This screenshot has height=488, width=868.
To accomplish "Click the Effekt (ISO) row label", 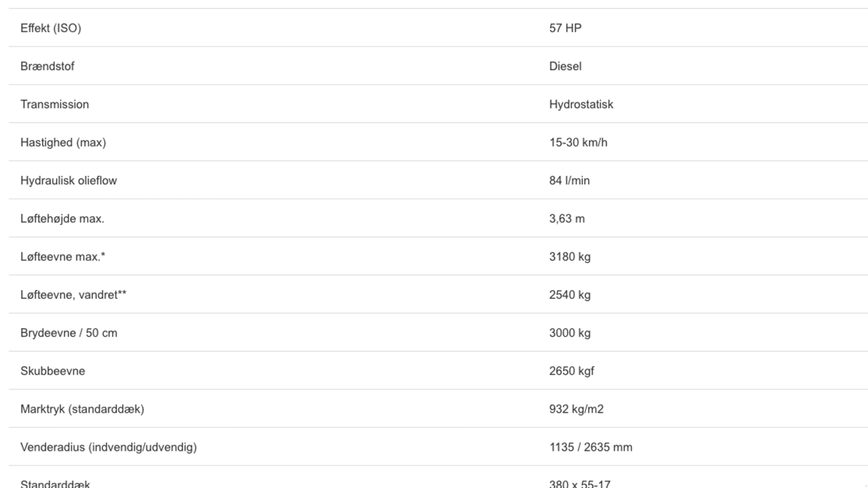I will tap(50, 28).
